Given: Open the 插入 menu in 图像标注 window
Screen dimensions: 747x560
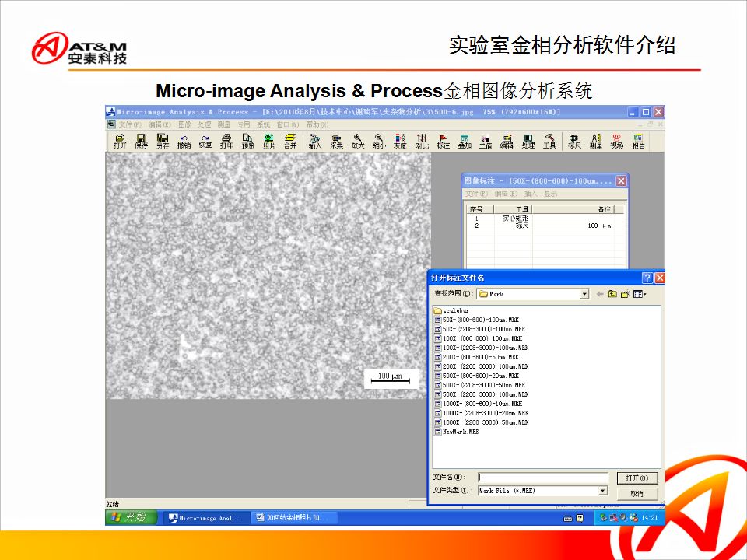Looking at the screenshot, I should tap(531, 194).
